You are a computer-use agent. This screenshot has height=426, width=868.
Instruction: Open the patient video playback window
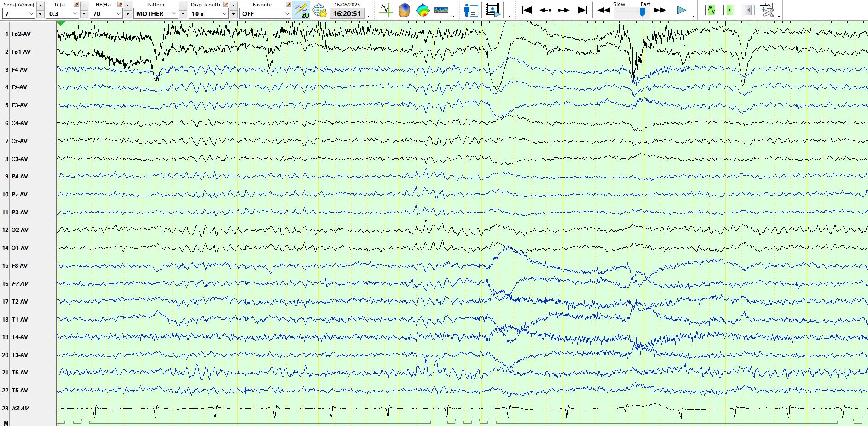(x=493, y=10)
